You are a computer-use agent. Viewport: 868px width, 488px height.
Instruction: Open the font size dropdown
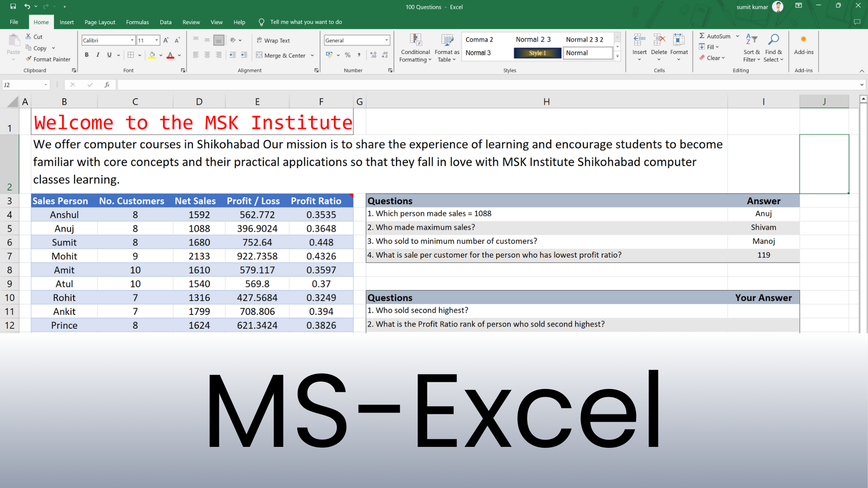coord(156,40)
